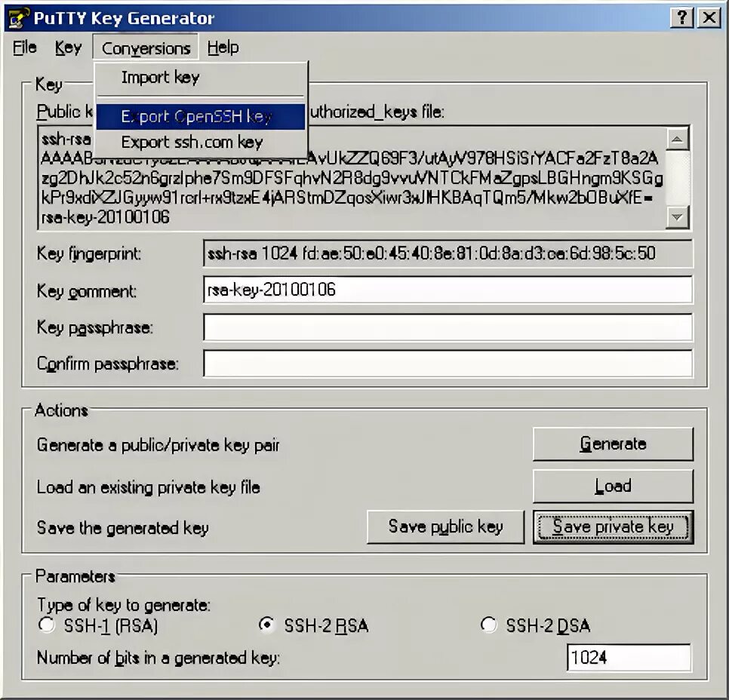This screenshot has height=700, width=729.
Task: Click the 'Save the generated key' label
Action: [123, 528]
